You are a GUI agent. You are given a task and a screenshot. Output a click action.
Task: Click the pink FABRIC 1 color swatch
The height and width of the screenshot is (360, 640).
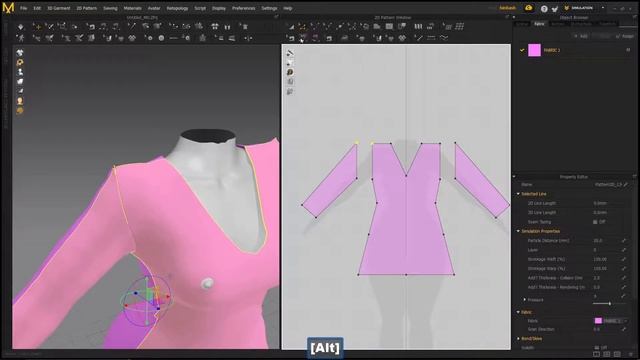click(534, 50)
